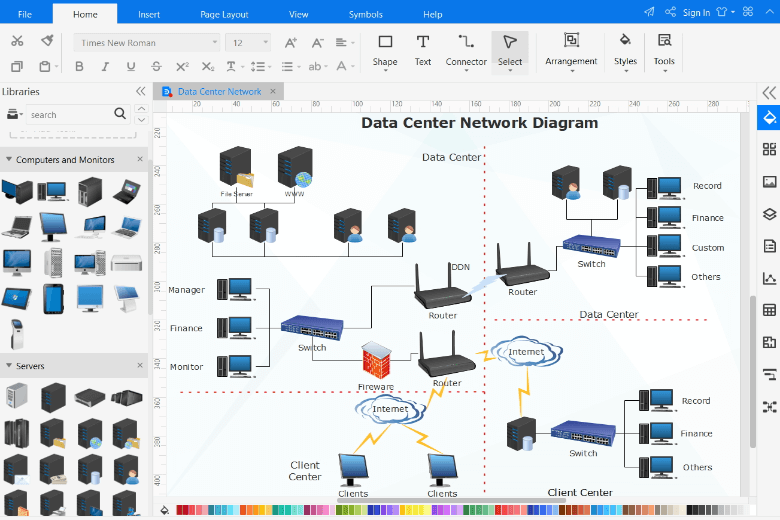Screen dimensions: 780x520
Task: Open the File menu
Action: (x=25, y=14)
